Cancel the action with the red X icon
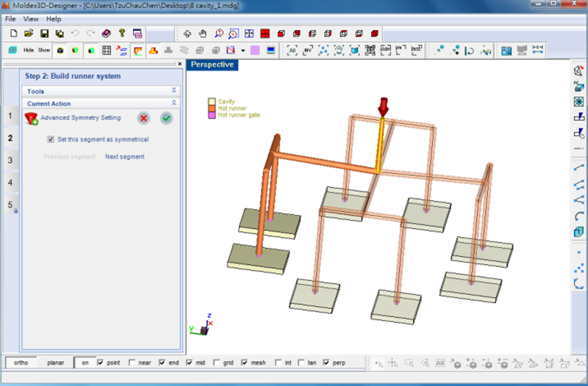 (143, 118)
